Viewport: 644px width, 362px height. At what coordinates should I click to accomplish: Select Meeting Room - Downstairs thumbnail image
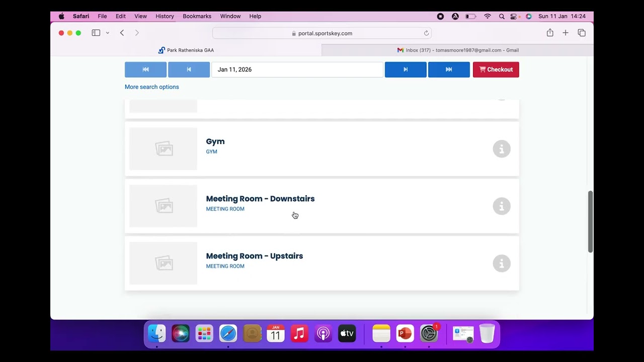(x=164, y=206)
